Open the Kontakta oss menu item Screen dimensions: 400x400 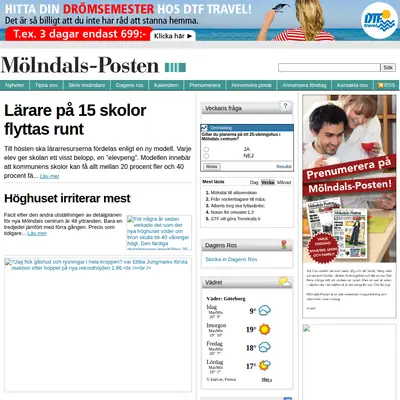(x=352, y=85)
